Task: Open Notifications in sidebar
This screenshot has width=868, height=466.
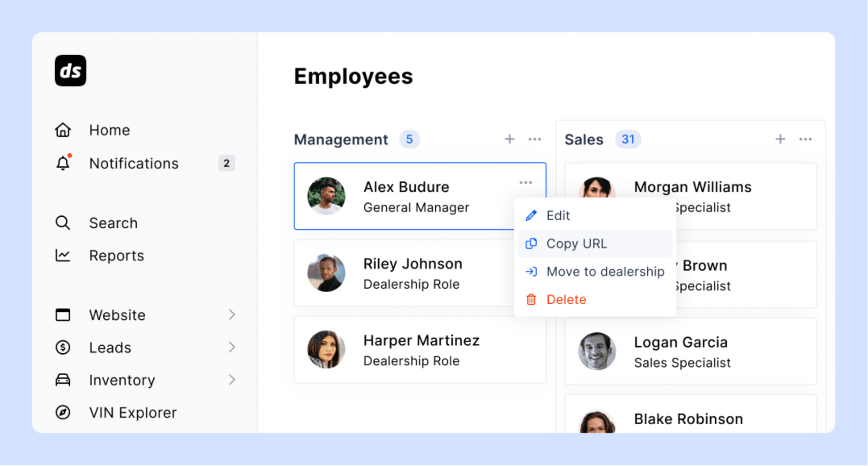Action: (134, 163)
